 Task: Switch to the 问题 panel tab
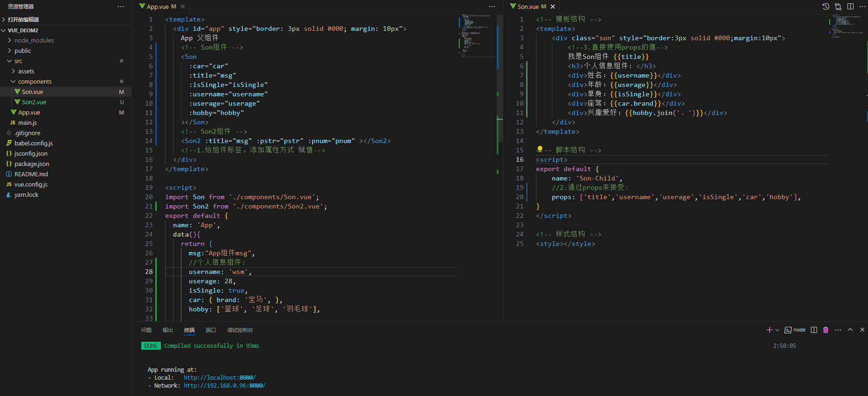click(x=146, y=330)
